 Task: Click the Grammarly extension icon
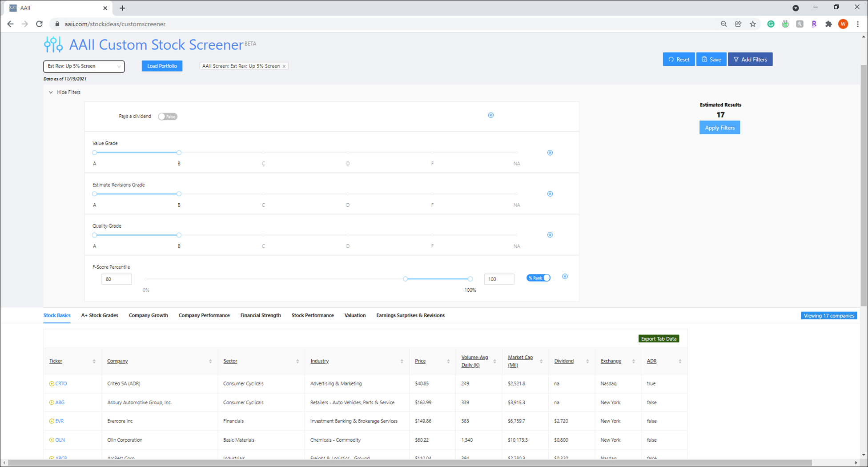point(771,24)
